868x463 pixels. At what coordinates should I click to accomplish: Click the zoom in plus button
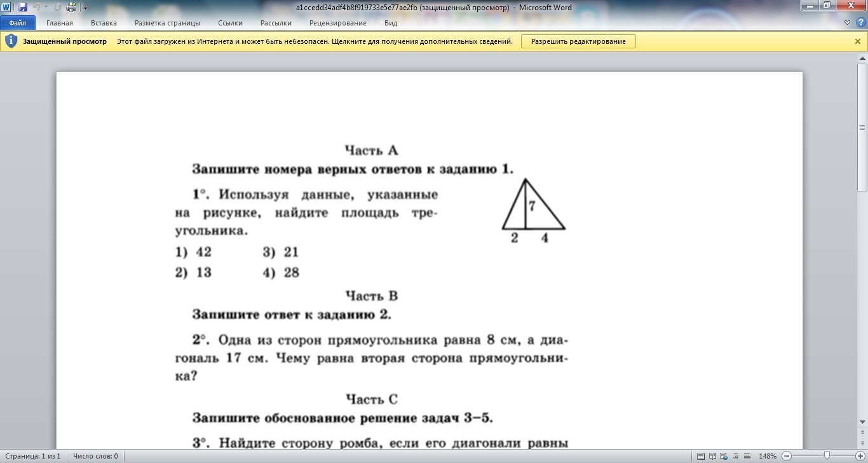[x=860, y=456]
